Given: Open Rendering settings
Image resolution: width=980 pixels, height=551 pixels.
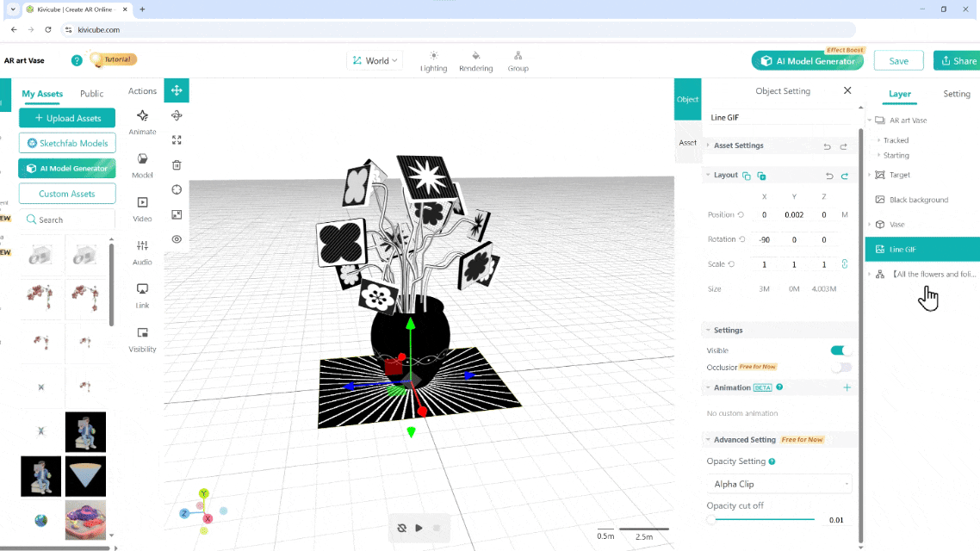Looking at the screenshot, I should pos(475,61).
